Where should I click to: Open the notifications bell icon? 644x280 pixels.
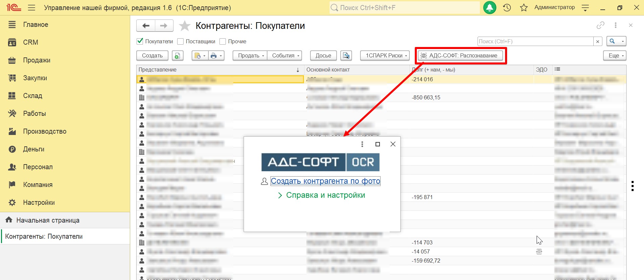[x=490, y=7]
